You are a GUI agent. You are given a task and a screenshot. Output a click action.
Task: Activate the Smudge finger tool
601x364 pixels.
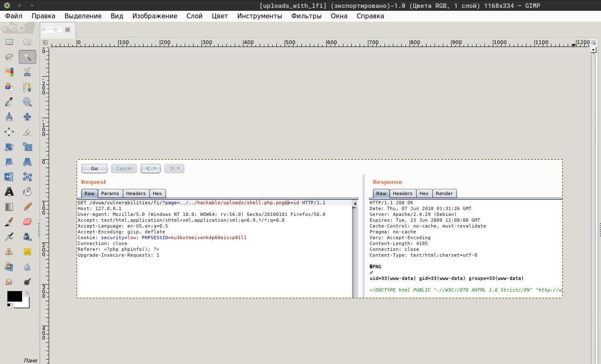[9, 282]
